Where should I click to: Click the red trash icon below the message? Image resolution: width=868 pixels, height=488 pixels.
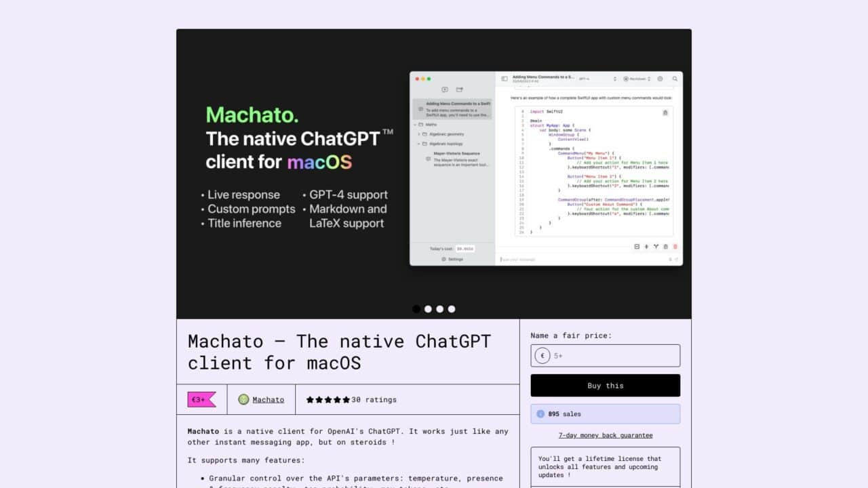tap(675, 247)
